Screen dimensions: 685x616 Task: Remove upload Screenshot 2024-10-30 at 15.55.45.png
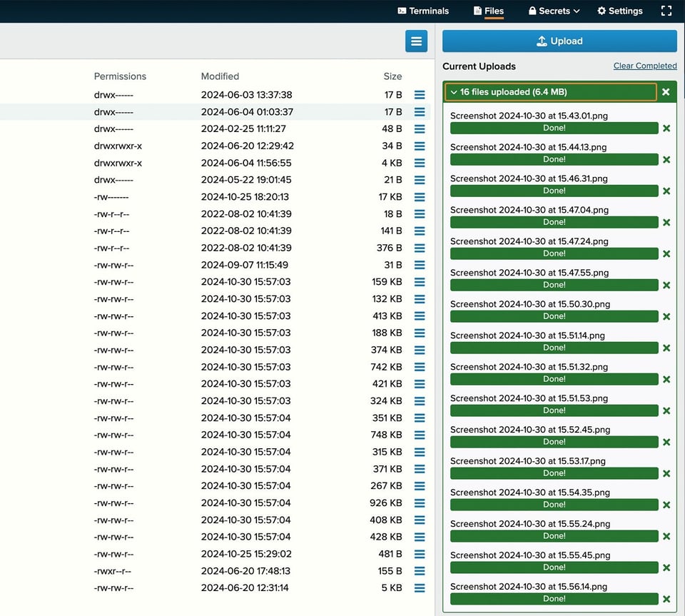point(666,567)
